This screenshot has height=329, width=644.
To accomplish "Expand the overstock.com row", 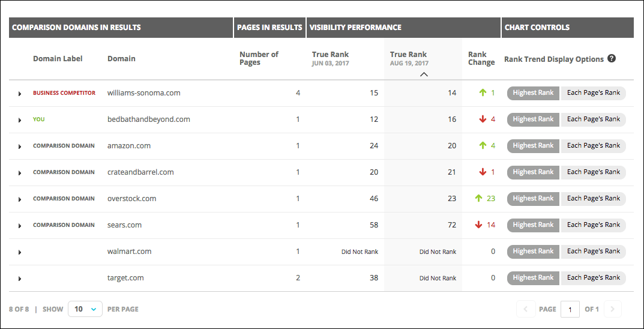I will pyautogui.click(x=19, y=199).
